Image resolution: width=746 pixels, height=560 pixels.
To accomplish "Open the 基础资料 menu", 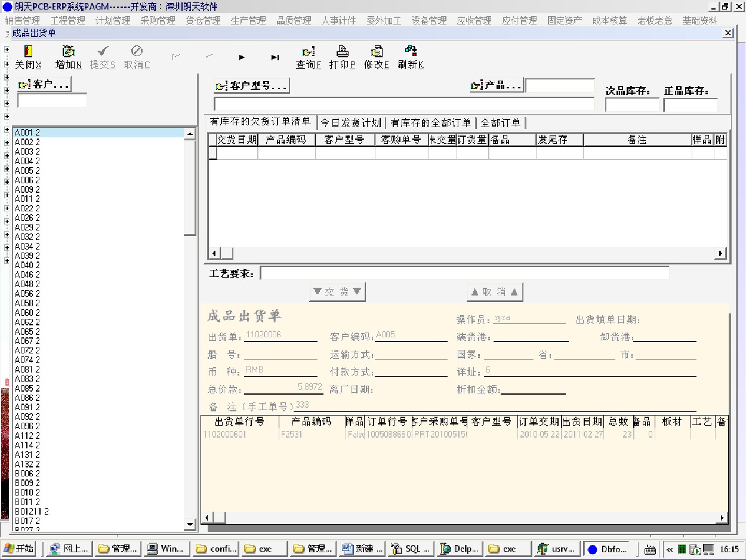I will [700, 20].
